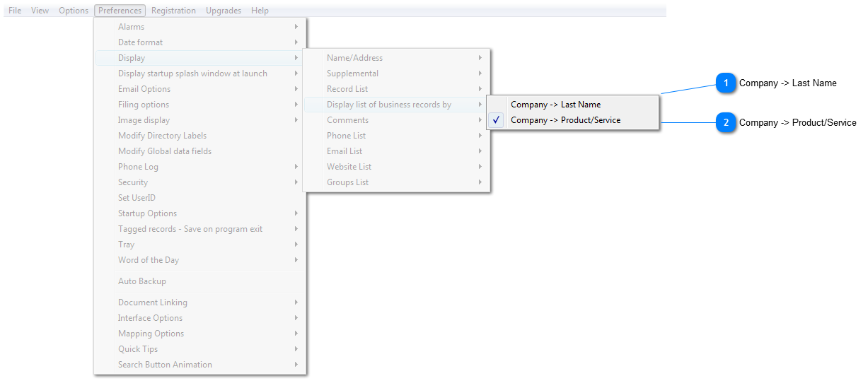Screen dimensions: 868x388
Task: Open Search Button Animation submenu
Action: (x=200, y=365)
